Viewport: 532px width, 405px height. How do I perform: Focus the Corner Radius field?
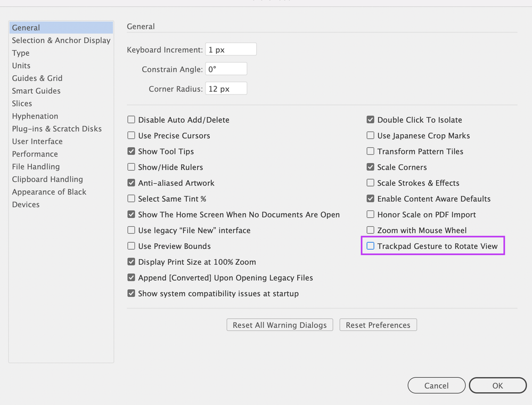point(226,88)
